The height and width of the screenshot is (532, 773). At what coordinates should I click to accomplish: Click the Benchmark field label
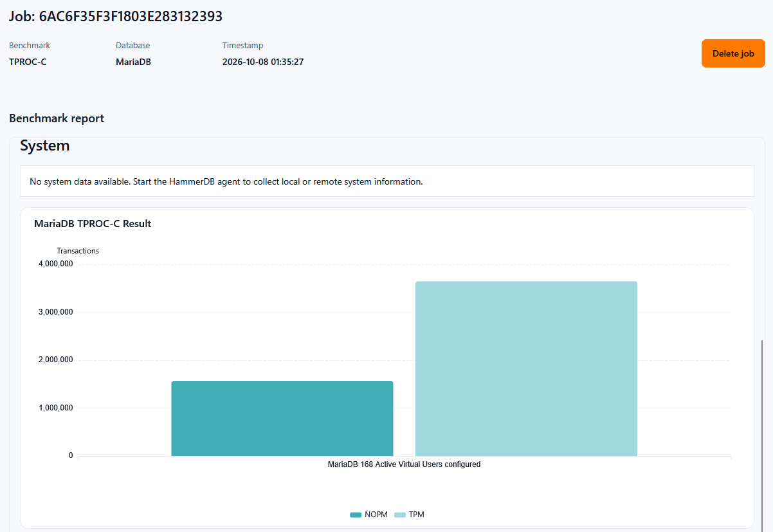30,46
